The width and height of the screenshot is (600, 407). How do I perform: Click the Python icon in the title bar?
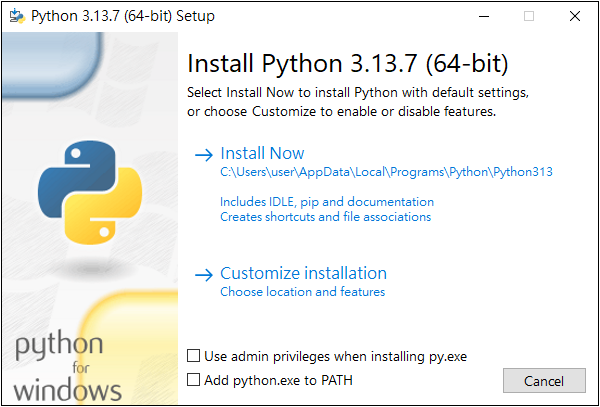pyautogui.click(x=16, y=16)
